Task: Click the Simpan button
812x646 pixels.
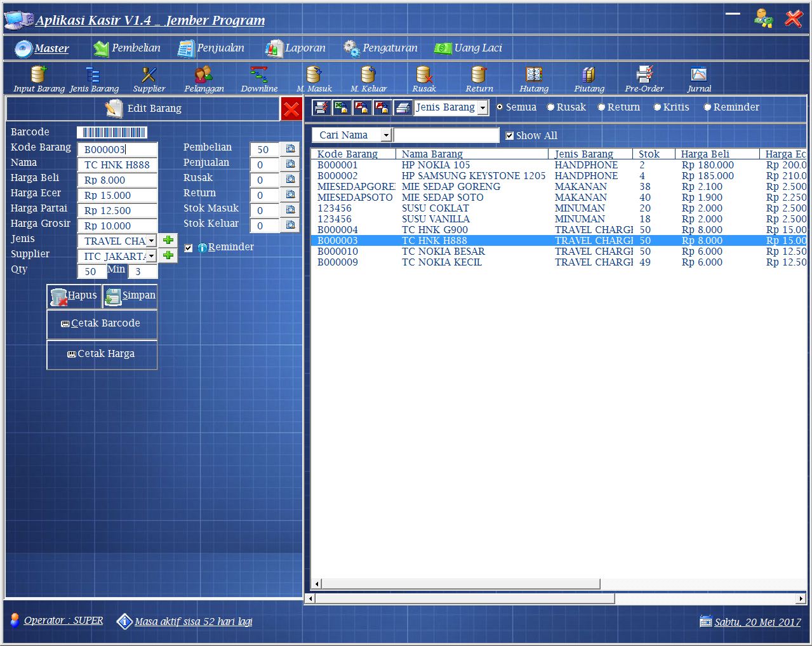Action: coord(130,296)
